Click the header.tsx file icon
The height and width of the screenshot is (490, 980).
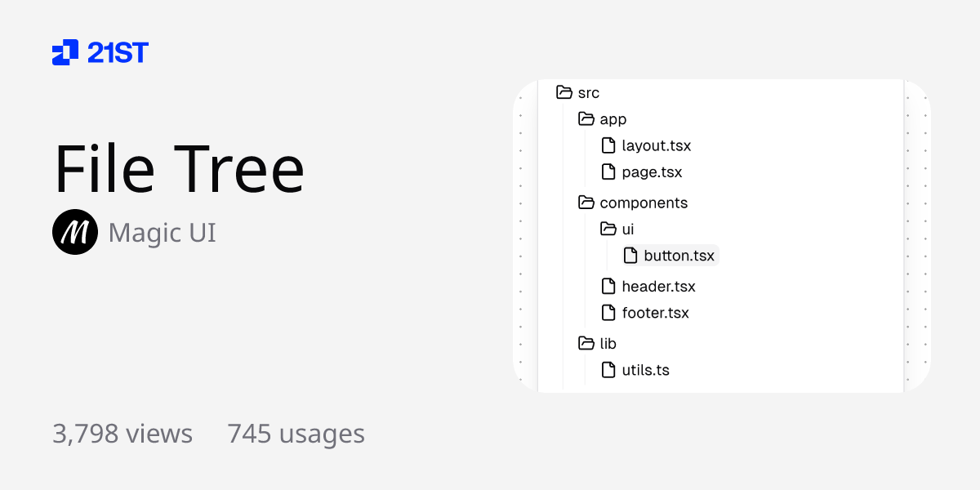click(x=608, y=287)
